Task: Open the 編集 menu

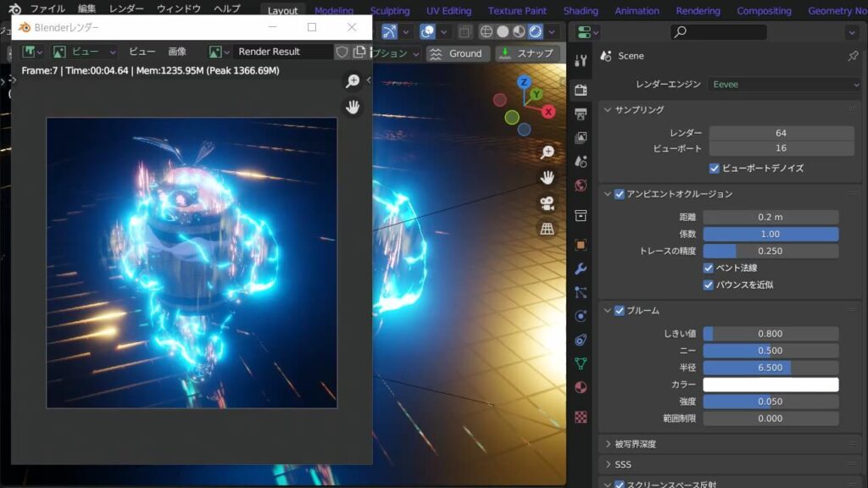Action: (x=86, y=8)
